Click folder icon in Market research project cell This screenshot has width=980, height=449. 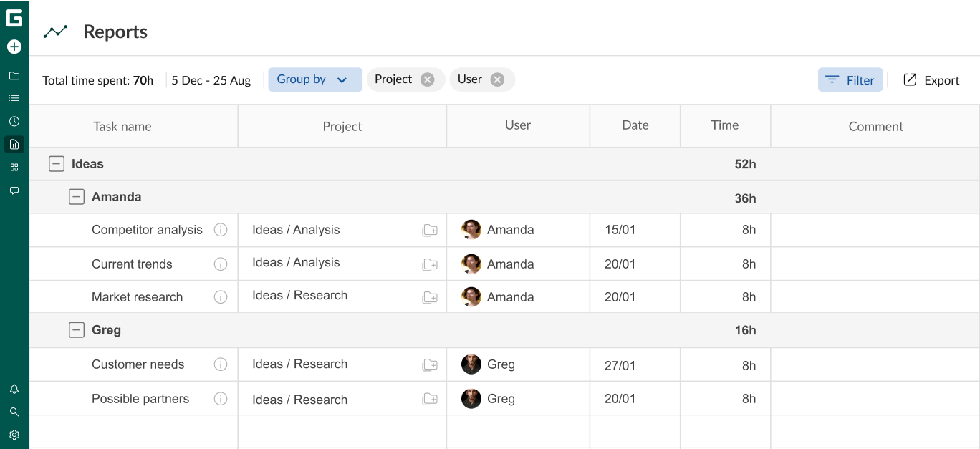click(x=430, y=297)
